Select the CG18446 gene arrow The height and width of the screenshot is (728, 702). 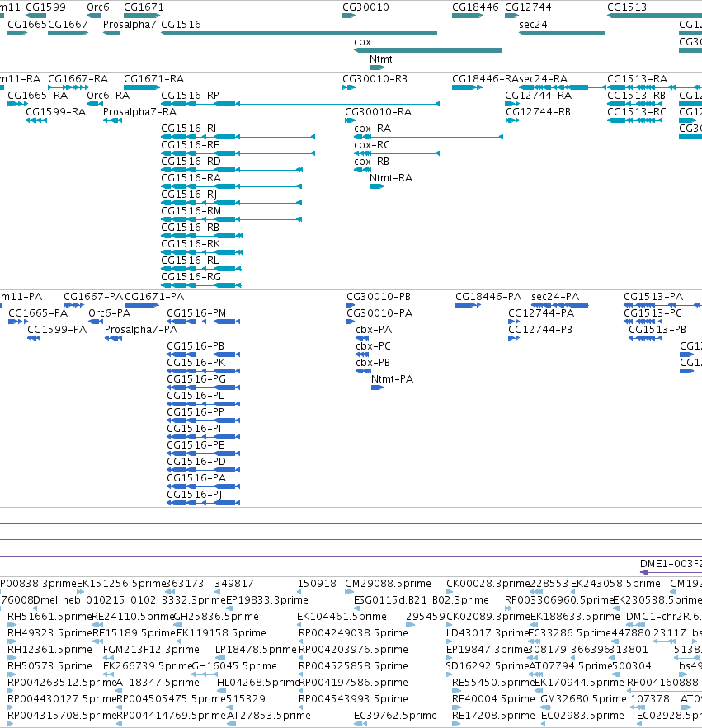point(468,16)
